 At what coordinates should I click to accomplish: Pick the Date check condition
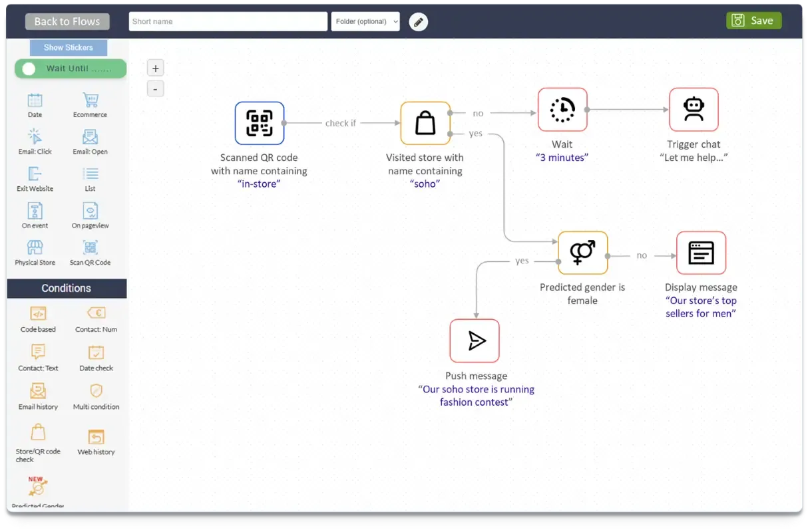[97, 352]
